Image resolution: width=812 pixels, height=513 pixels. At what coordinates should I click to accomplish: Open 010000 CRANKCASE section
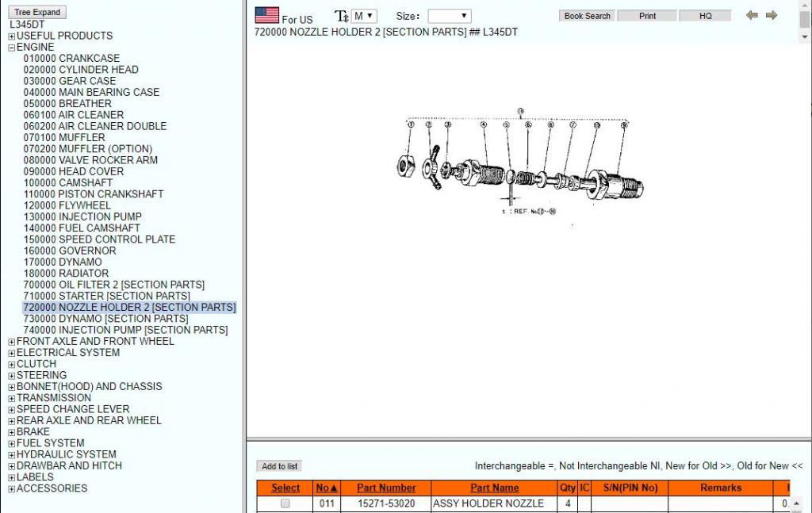71,59
